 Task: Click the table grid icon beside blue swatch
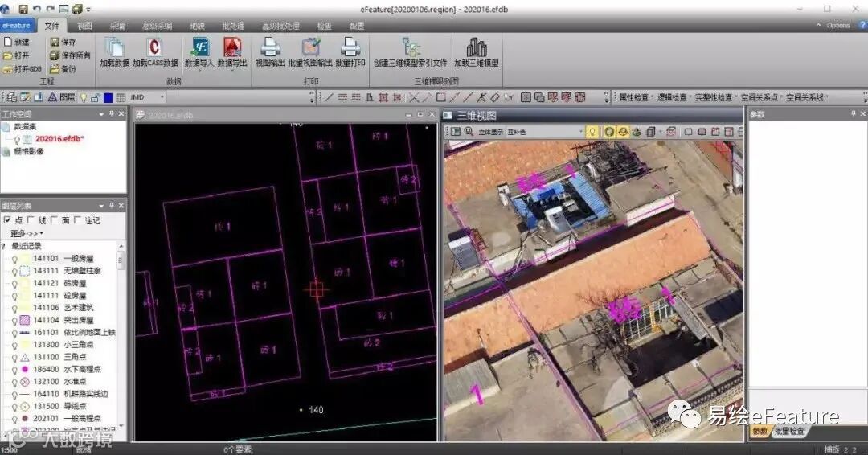[121, 97]
